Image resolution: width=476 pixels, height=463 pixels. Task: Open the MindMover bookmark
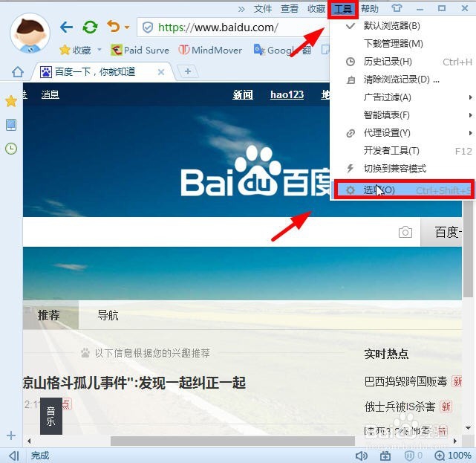pos(210,50)
